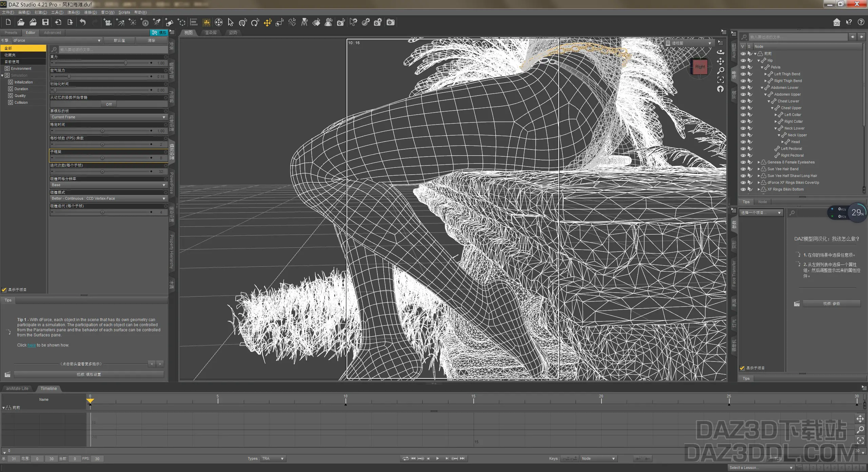
Task: Click the Save floppy disk icon
Action: click(x=45, y=22)
